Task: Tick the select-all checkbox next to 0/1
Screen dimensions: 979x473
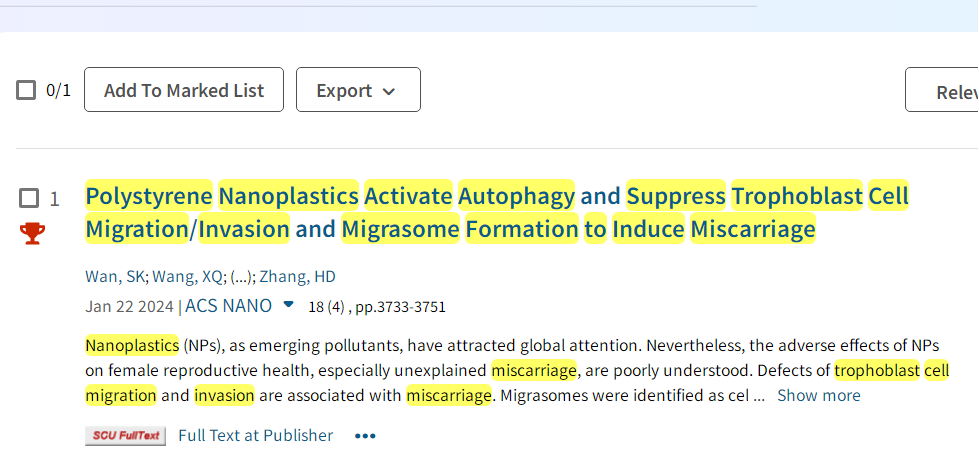Action: [x=26, y=90]
